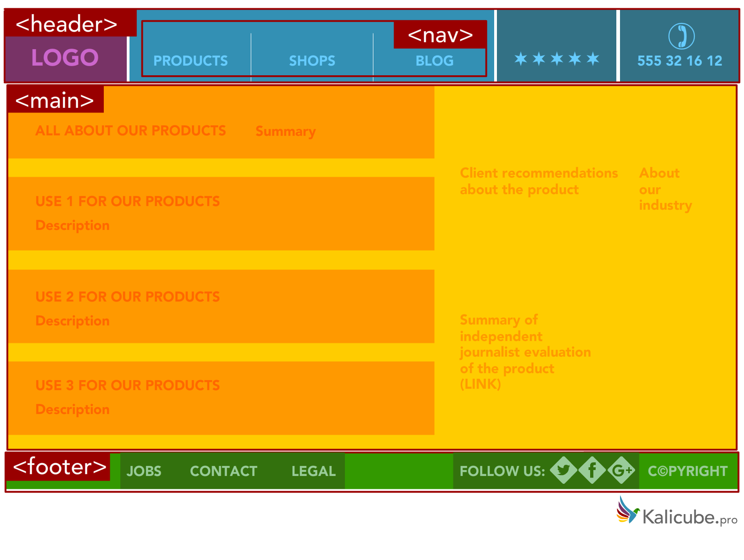Open the Google+ icon in the footer
Image resolution: width=744 pixels, height=560 pixels.
[620, 471]
